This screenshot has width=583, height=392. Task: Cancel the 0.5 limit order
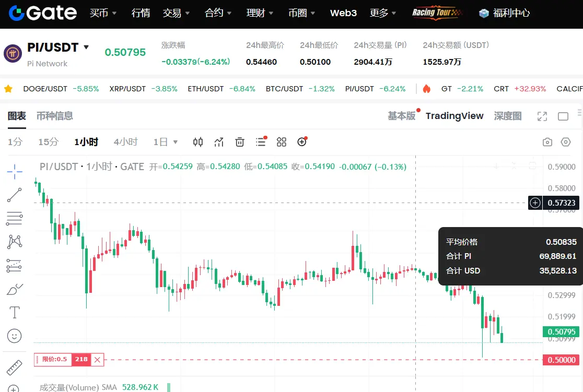tap(97, 360)
